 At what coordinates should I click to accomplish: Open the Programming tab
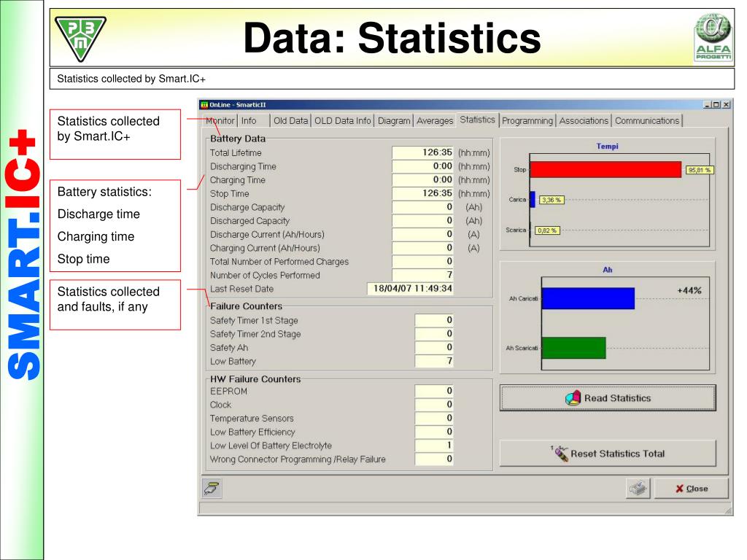coord(527,121)
